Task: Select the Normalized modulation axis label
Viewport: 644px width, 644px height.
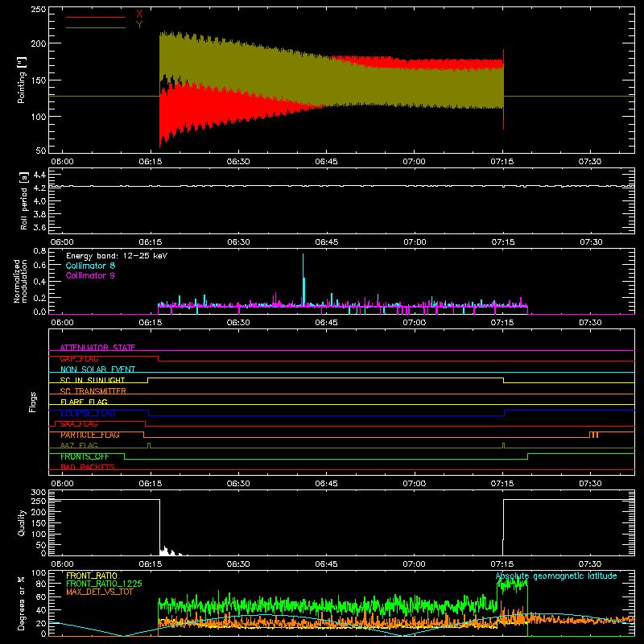Action: click(x=21, y=281)
